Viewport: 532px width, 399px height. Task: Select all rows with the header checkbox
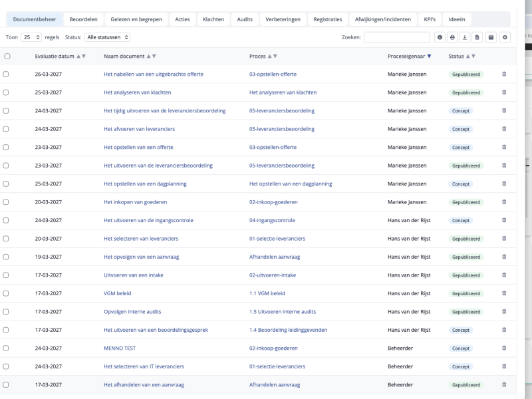7,57
